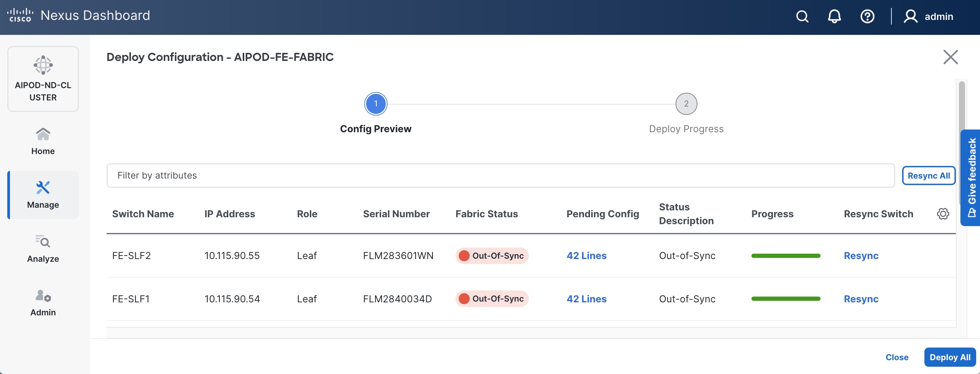Click the help question mark icon
This screenshot has width=980, height=374.
point(867,16)
